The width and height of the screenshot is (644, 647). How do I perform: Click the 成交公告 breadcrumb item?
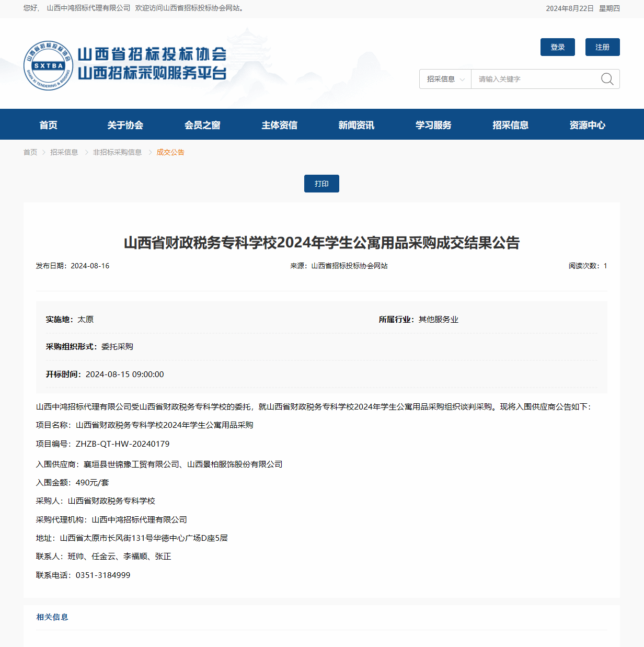click(x=170, y=152)
